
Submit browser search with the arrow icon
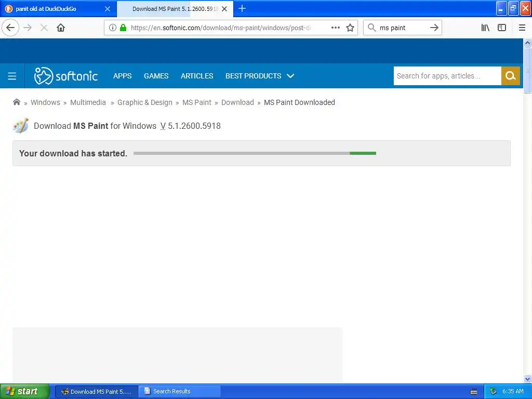(434, 28)
